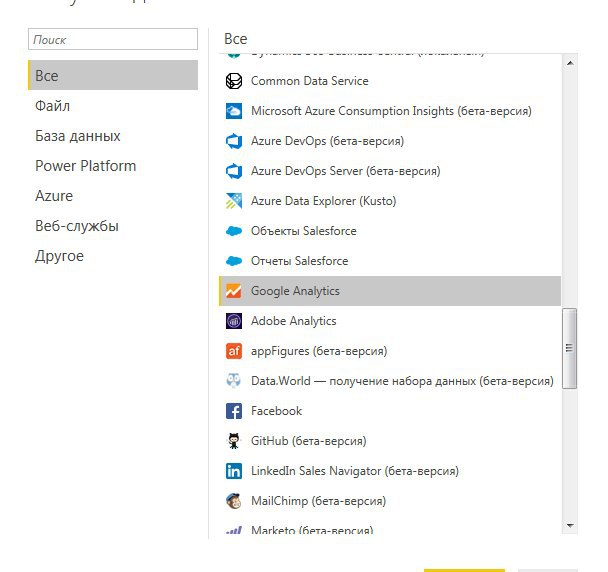The image size is (608, 572).
Task: Click the appFigures 'af' icon
Action: pyautogui.click(x=234, y=351)
